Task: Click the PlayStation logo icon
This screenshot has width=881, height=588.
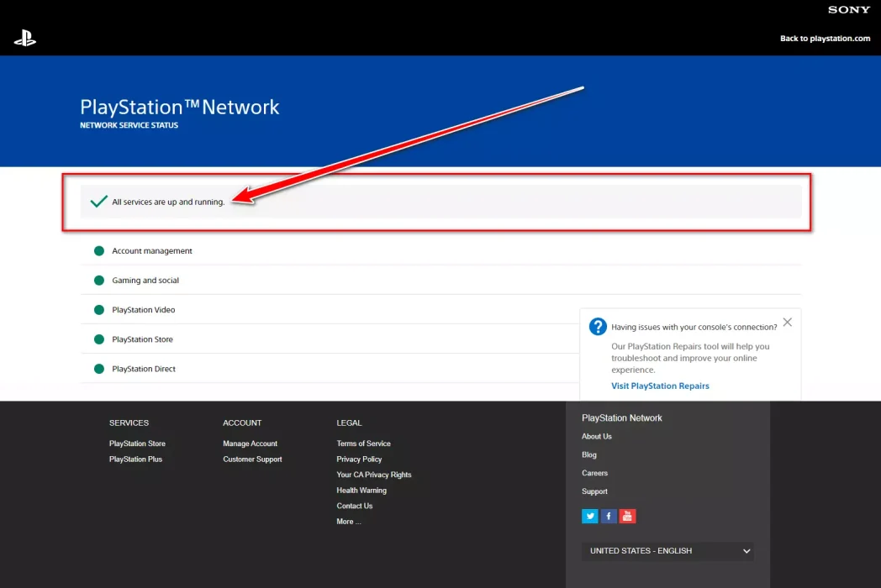Action: point(24,38)
